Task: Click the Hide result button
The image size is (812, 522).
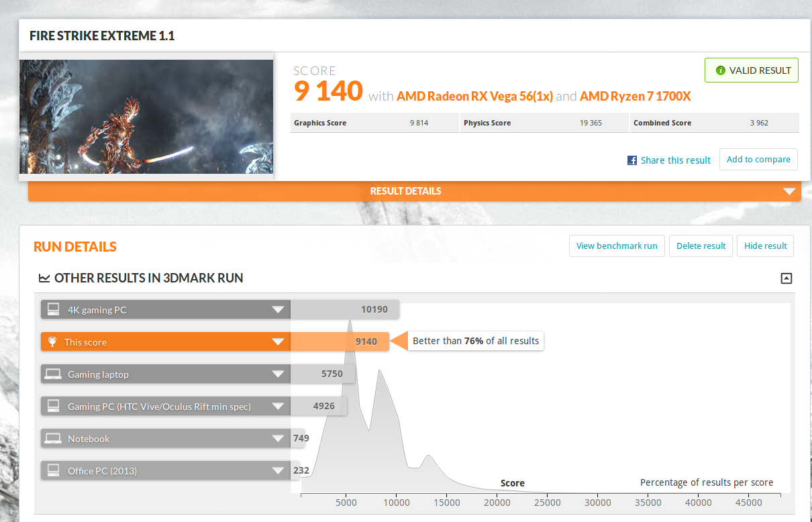Action: 766,246
